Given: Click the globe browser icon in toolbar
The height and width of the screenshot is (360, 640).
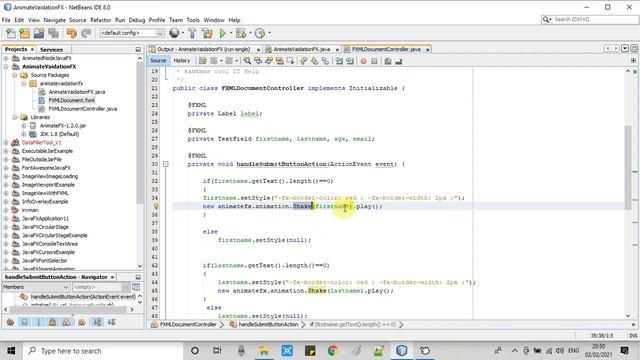Looking at the screenshot, I should pos(174,33).
